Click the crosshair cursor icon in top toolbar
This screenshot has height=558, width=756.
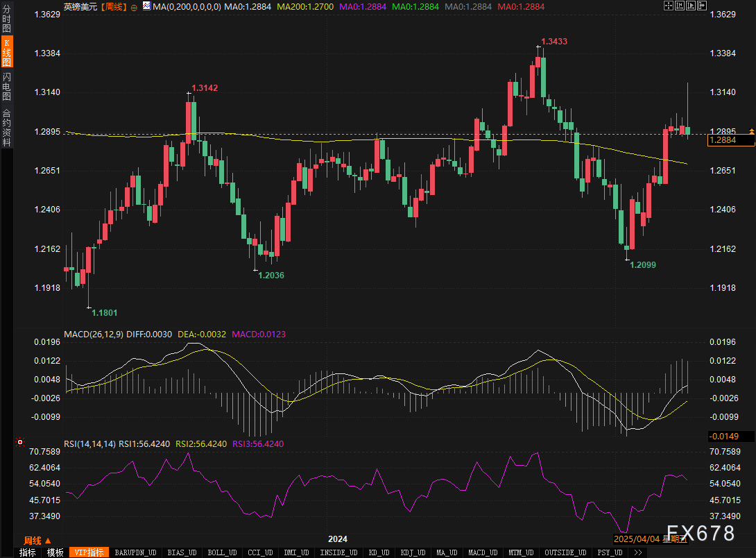click(668, 6)
